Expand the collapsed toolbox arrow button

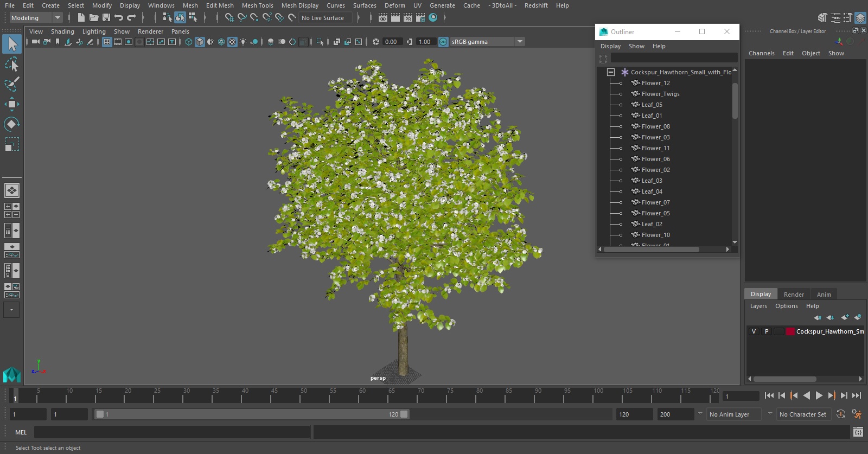pos(12,310)
